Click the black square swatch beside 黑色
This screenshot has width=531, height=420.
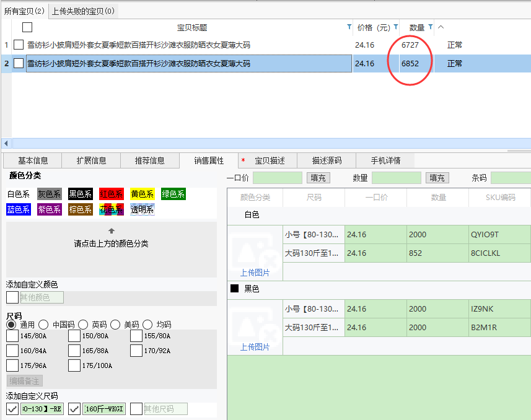pyautogui.click(x=234, y=289)
